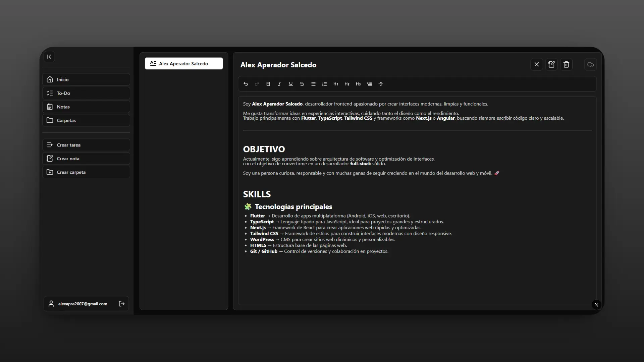Click the Crear carpeta button
644x362 pixels.
[x=86, y=172]
